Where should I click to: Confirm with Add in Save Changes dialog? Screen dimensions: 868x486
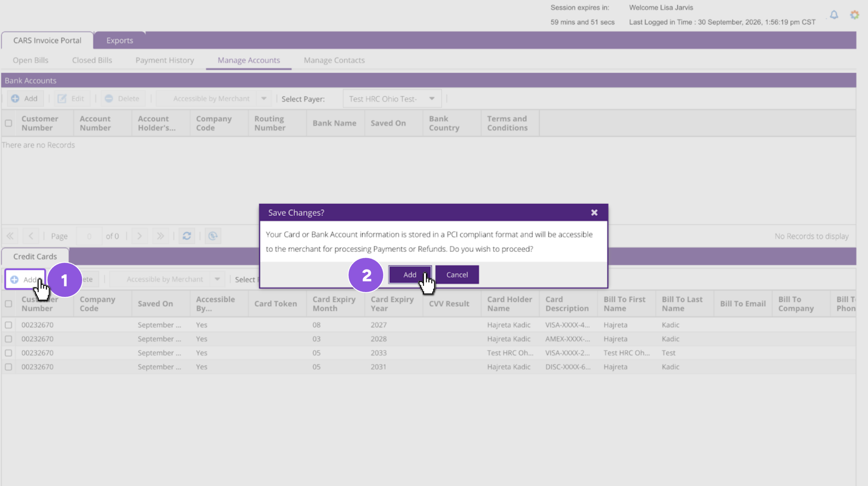coord(410,275)
